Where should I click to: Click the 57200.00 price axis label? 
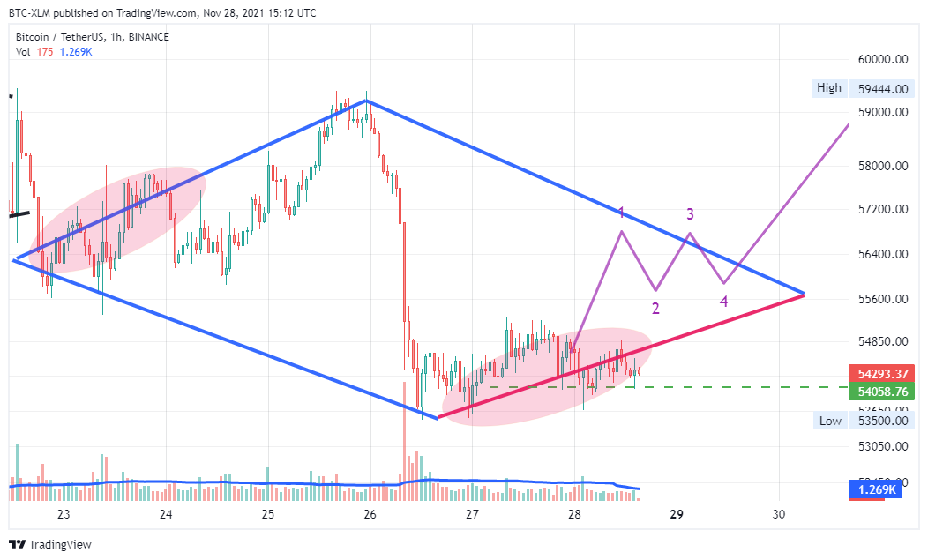883,209
